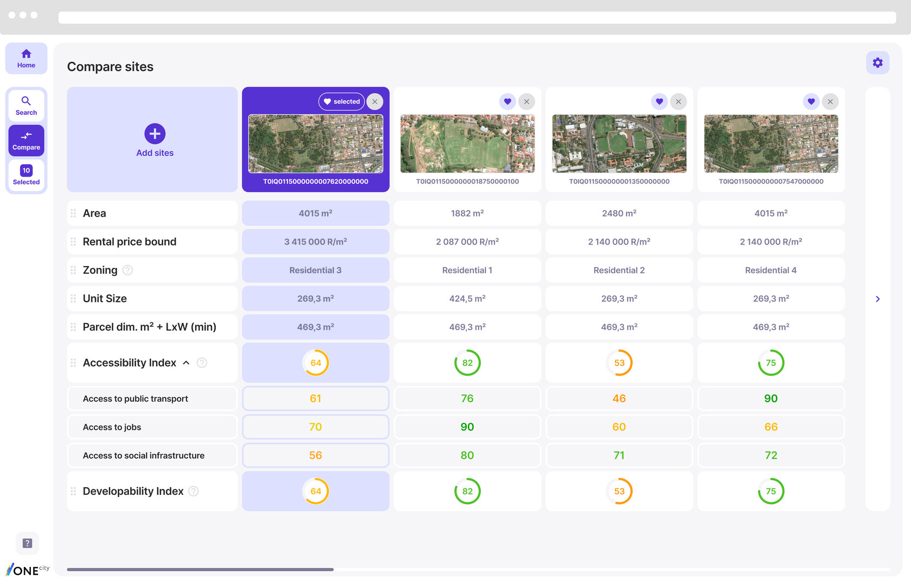Go to Home in the sidebar

[26, 59]
